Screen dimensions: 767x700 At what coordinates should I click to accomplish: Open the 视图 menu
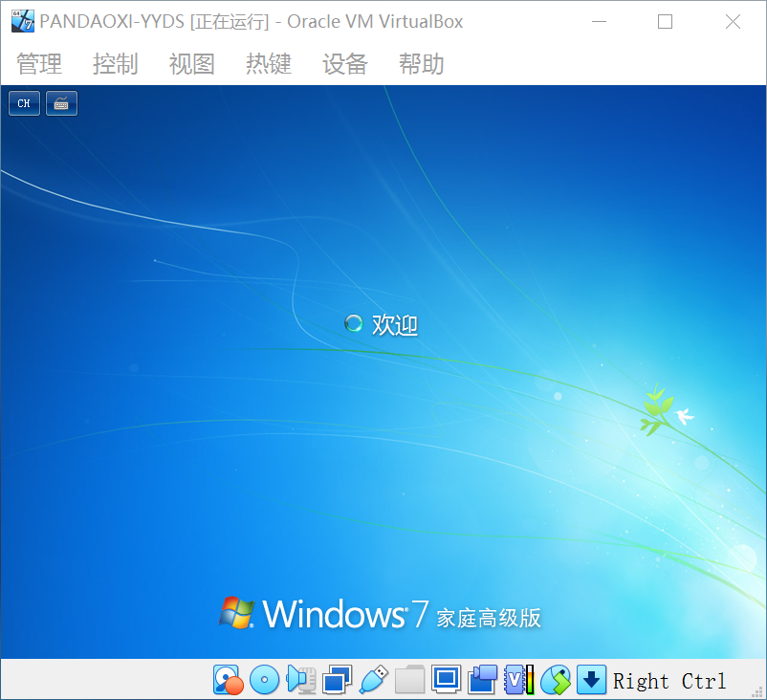tap(191, 64)
